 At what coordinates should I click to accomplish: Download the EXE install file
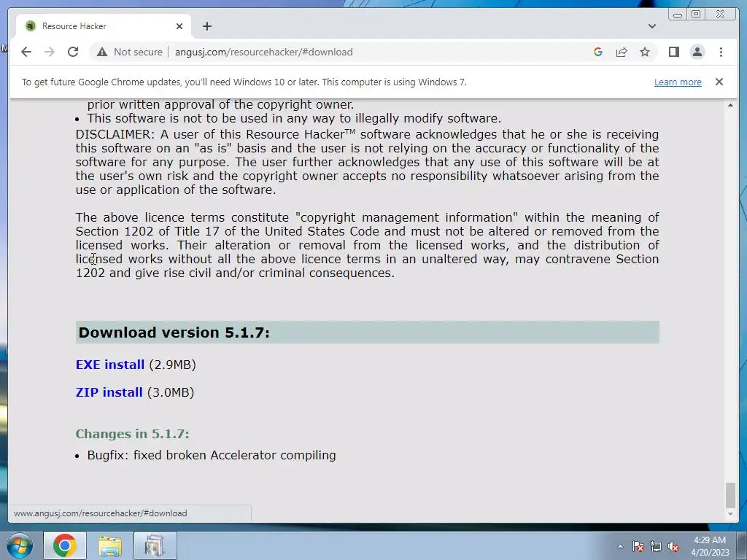point(110,365)
